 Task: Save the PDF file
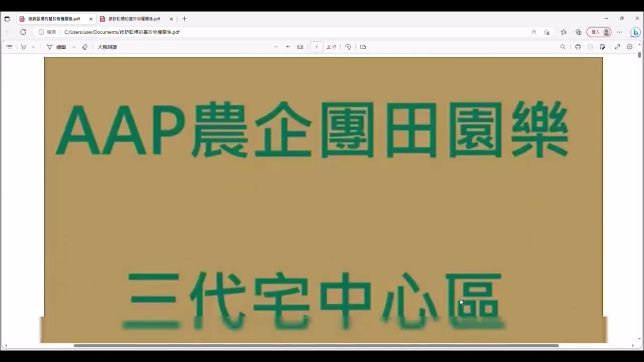[590, 47]
